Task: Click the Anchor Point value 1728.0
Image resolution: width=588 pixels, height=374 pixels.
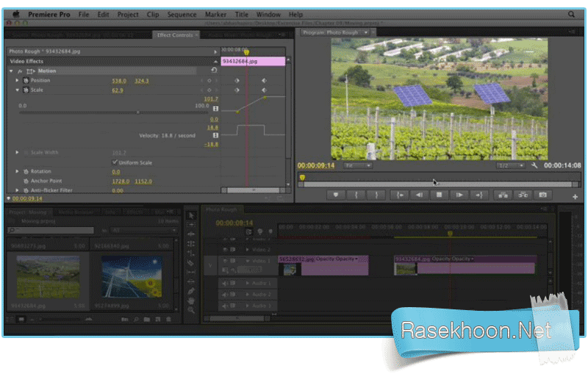Action: [121, 181]
